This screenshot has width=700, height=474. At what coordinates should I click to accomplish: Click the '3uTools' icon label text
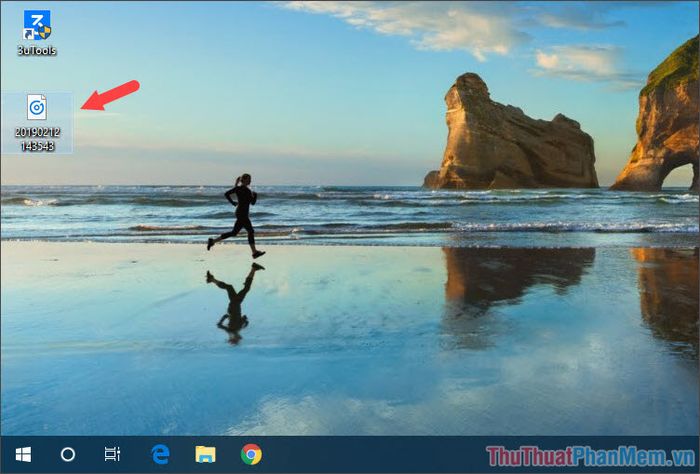(x=37, y=50)
